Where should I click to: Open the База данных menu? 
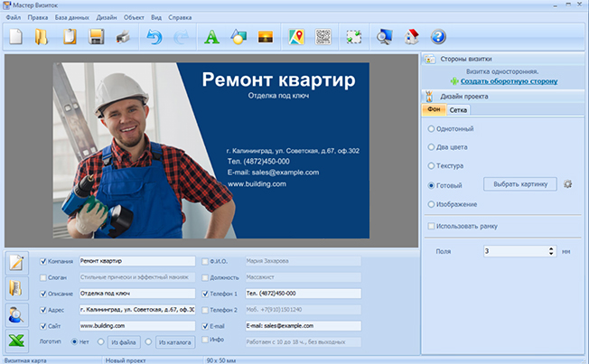click(72, 17)
